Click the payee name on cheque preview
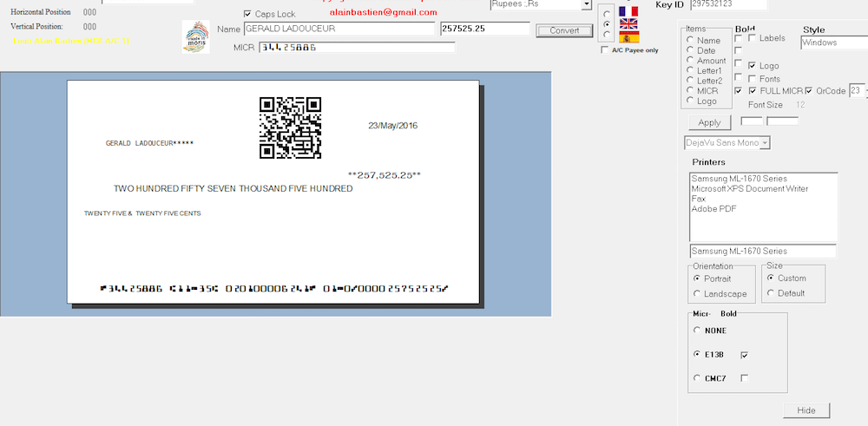The height and width of the screenshot is (426, 868). coord(149,143)
